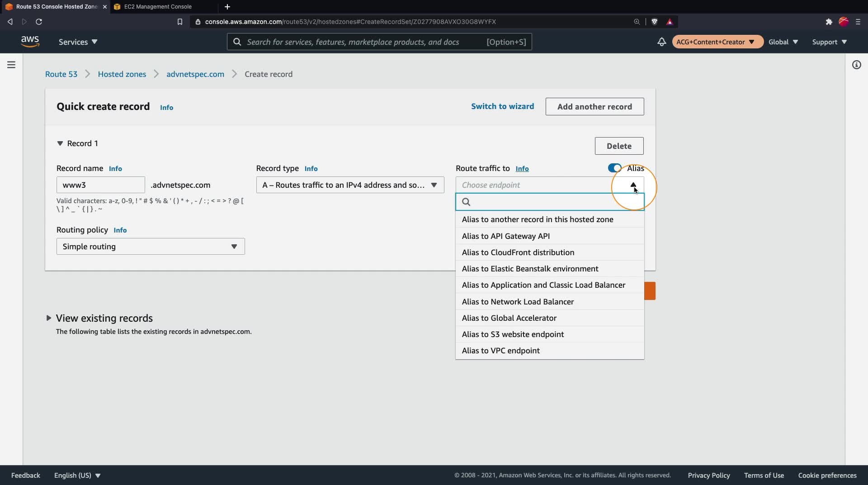Open the Record type dropdown
868x485 pixels.
click(350, 185)
